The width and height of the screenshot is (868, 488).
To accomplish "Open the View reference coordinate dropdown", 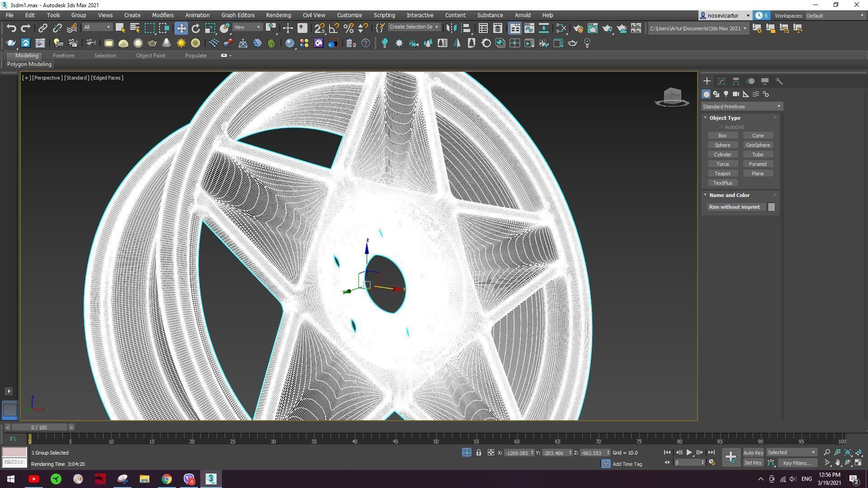I will point(247,28).
